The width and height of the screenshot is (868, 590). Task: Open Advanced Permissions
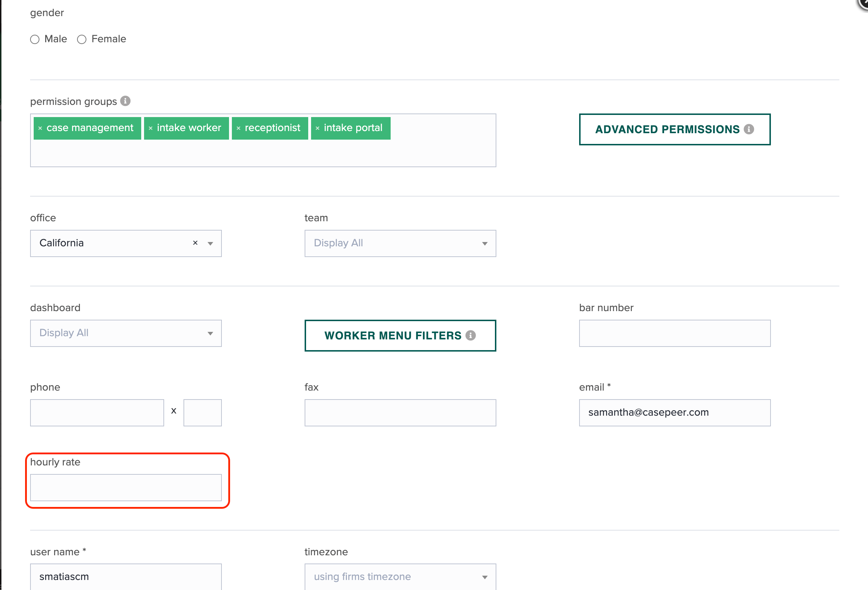click(x=674, y=129)
